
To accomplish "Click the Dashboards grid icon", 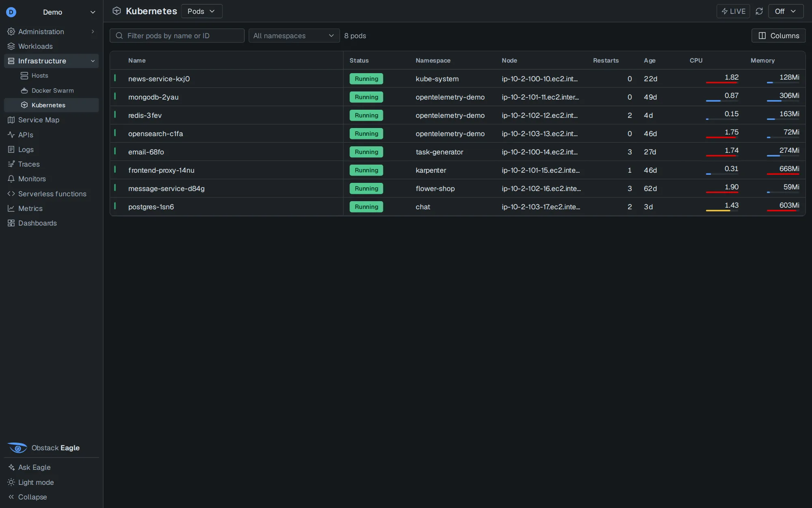I will (x=11, y=223).
